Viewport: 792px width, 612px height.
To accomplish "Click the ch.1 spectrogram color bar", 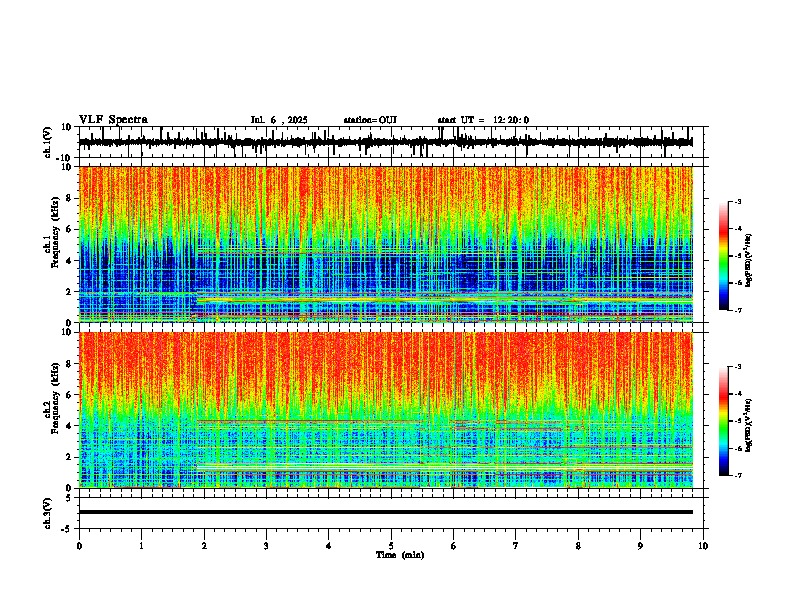I will coord(724,256).
